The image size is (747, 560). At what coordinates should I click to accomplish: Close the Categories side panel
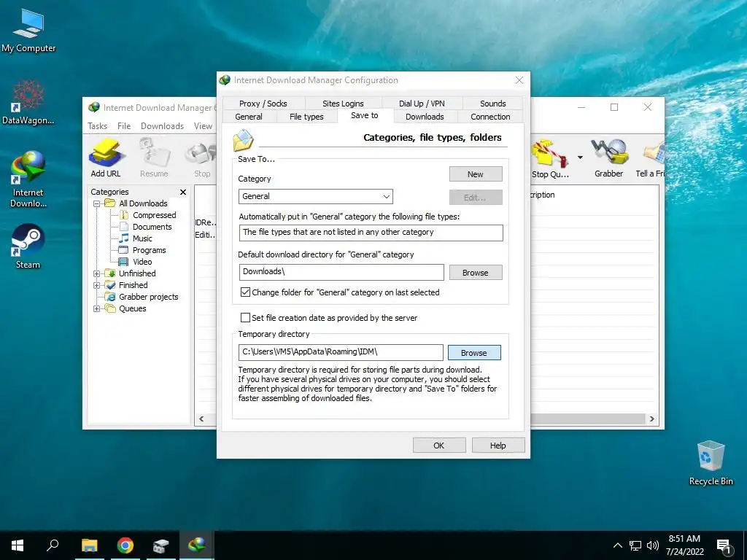point(183,192)
